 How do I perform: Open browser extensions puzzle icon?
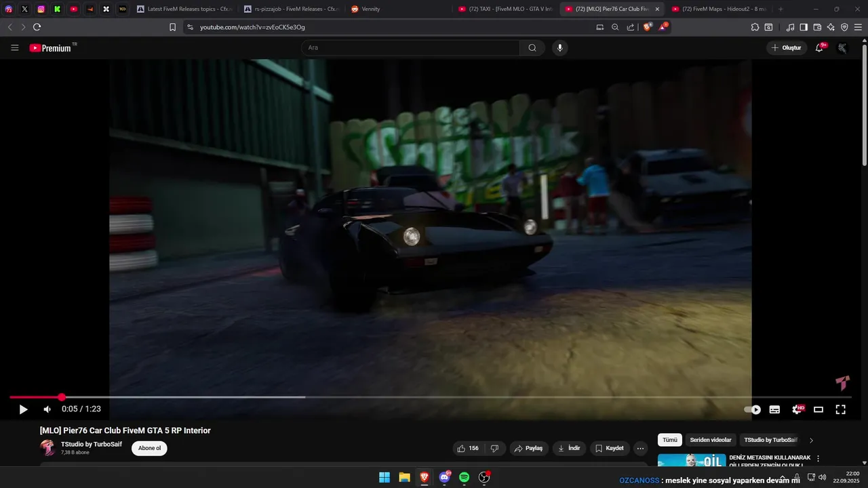point(755,27)
